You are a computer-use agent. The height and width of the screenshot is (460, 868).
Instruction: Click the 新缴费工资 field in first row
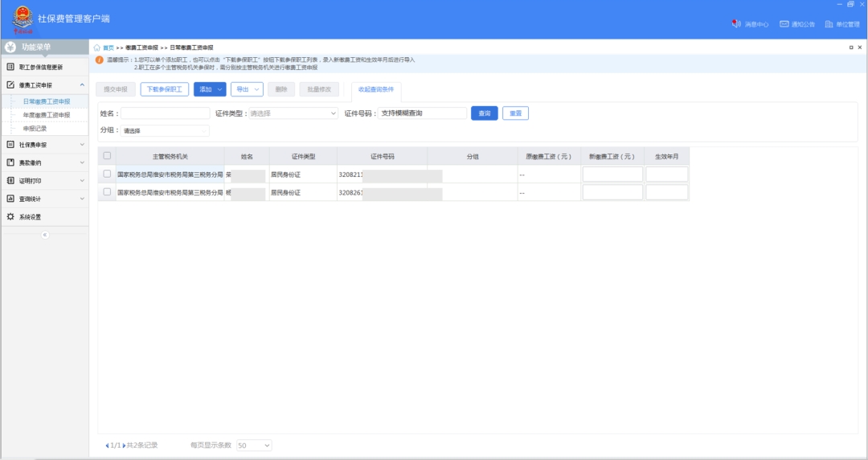pos(612,174)
